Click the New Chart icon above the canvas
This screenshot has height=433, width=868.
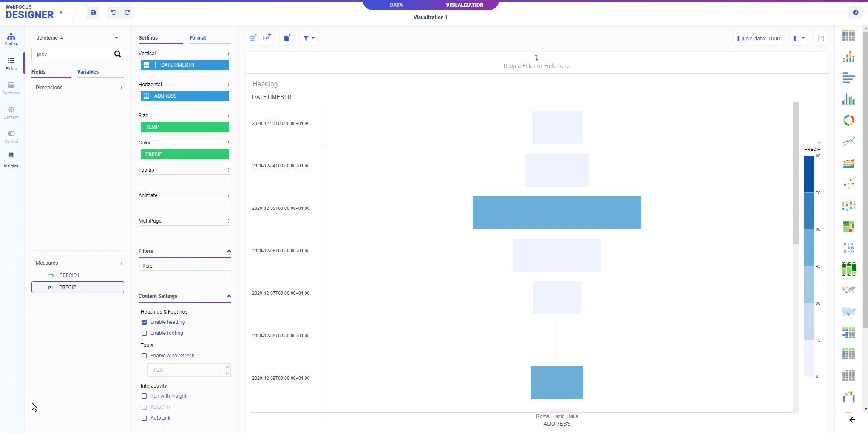click(x=267, y=38)
